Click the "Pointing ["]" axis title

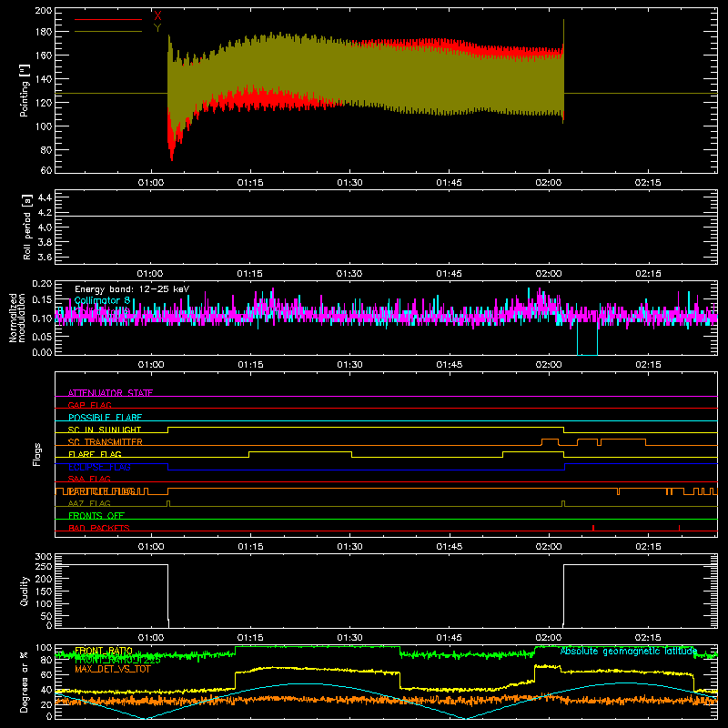[x=25, y=90]
